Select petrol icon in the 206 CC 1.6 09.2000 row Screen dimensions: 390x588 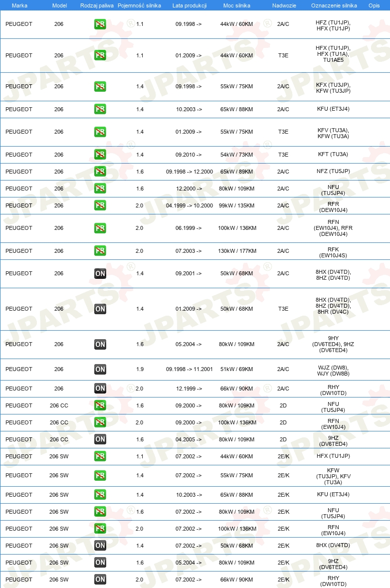[100, 405]
